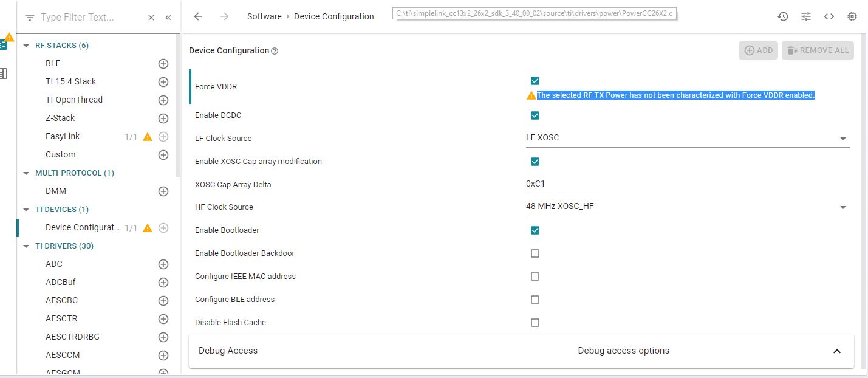This screenshot has width=868, height=378.
Task: Click the XOSC Cap Array Delta field
Action: click(x=688, y=184)
